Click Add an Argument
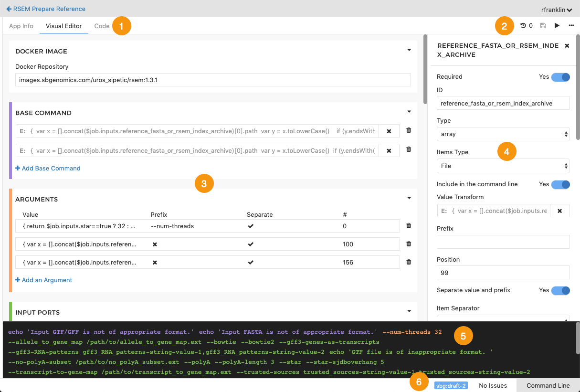Viewport: 580px width, 392px height. point(44,280)
